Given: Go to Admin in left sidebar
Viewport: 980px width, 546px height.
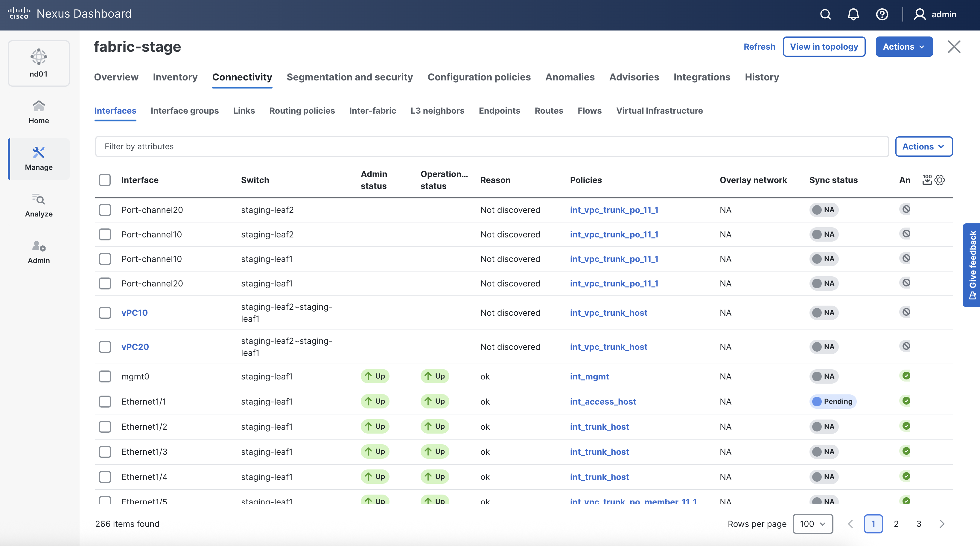Looking at the screenshot, I should (x=39, y=252).
